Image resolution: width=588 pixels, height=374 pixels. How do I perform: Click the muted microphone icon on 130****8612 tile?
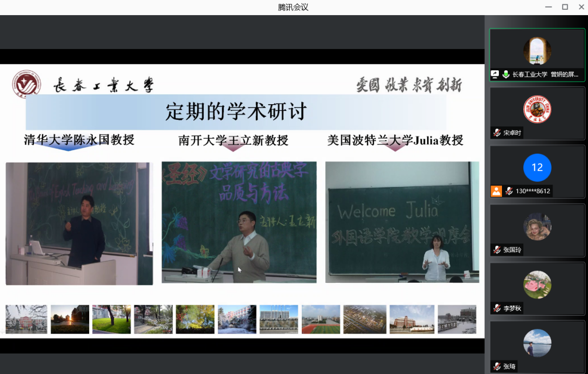coord(509,191)
